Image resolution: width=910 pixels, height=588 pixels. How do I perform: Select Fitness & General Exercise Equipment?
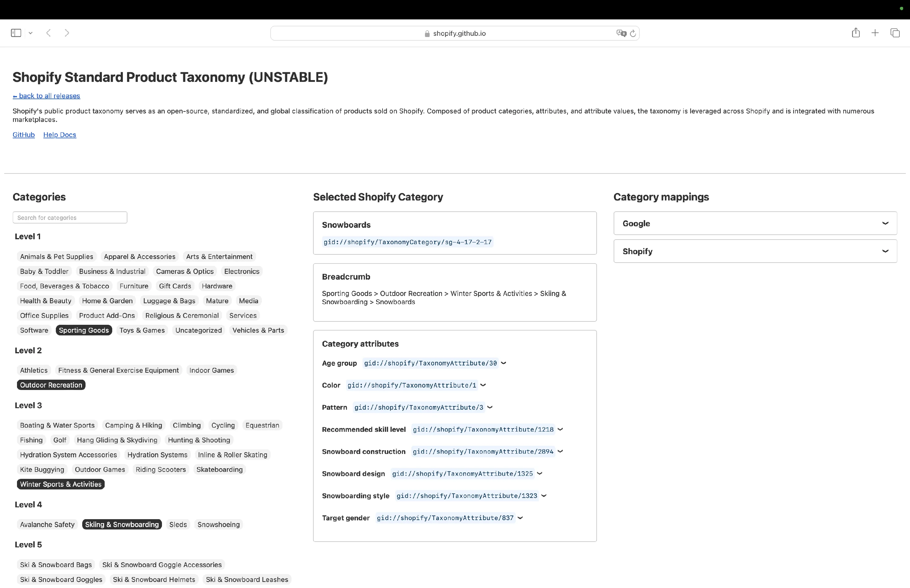(x=118, y=370)
